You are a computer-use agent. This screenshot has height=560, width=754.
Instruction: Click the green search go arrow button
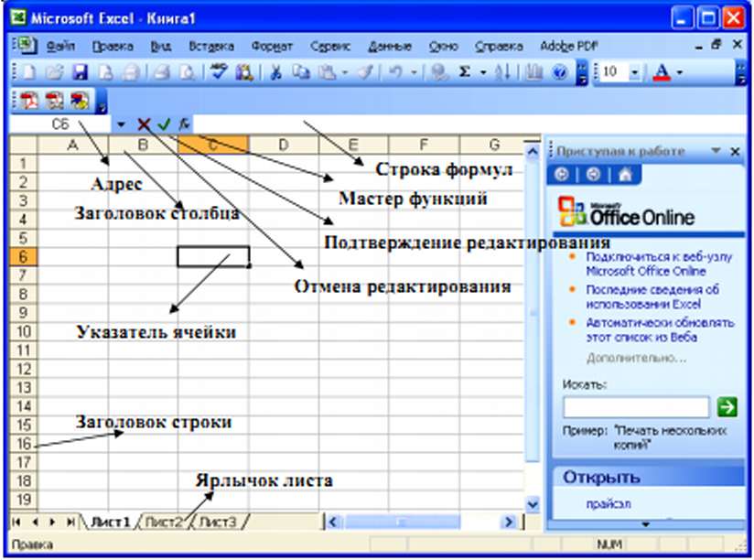(727, 406)
